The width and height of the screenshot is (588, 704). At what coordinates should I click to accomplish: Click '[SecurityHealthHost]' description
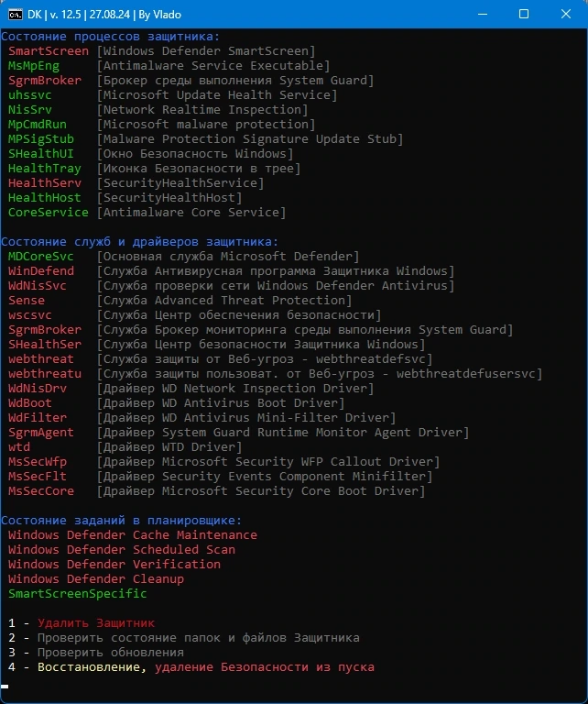pos(169,198)
